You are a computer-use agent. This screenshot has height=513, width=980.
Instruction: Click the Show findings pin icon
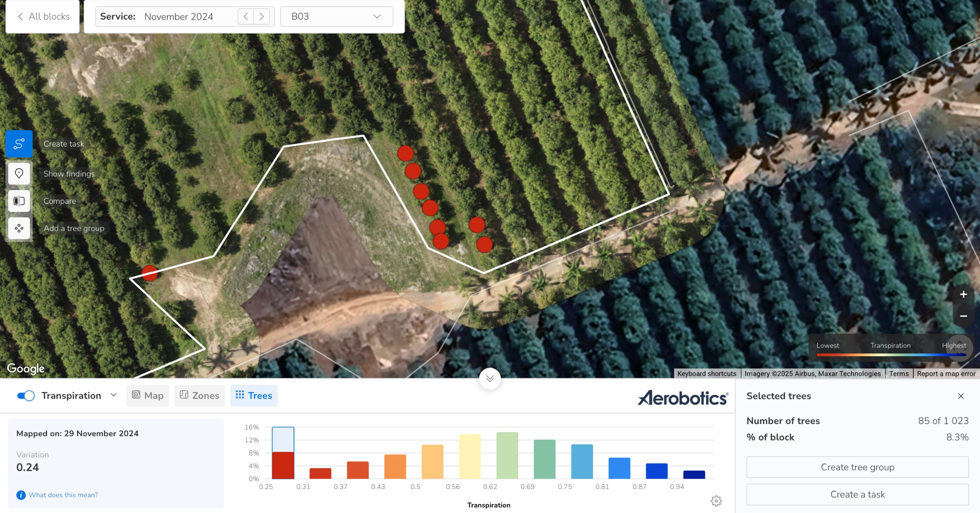[19, 173]
